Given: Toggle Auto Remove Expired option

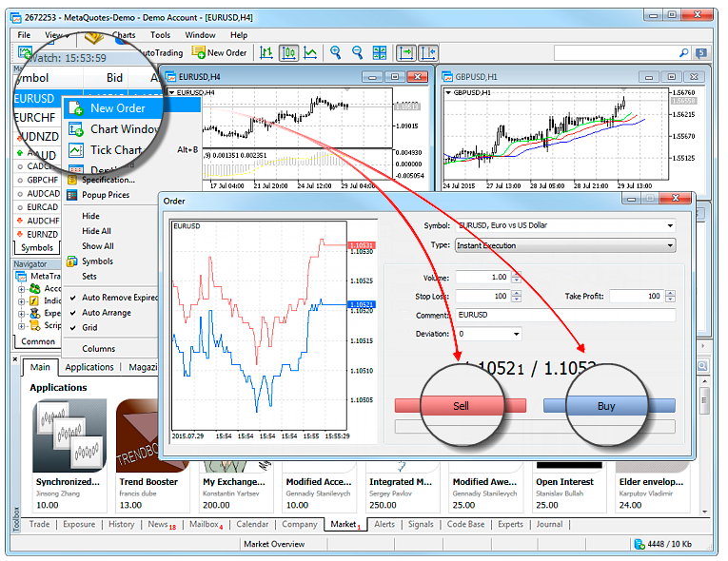Looking at the screenshot, I should pyautogui.click(x=120, y=297).
